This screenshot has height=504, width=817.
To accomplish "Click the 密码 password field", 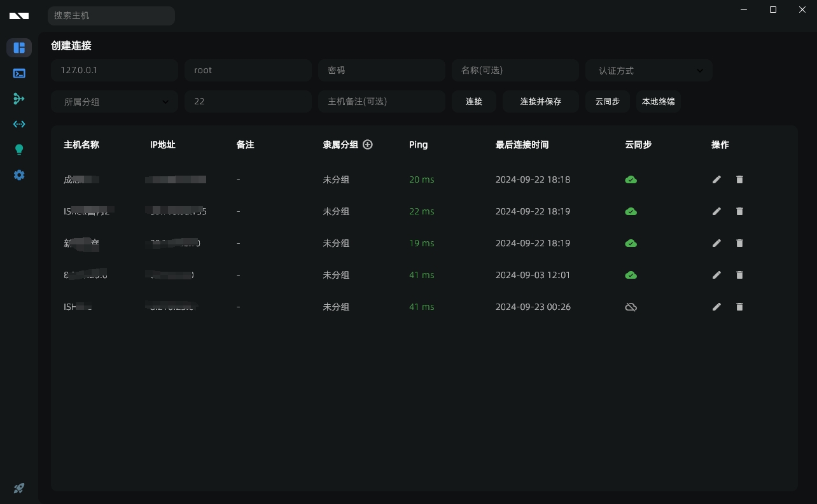I will (x=382, y=71).
